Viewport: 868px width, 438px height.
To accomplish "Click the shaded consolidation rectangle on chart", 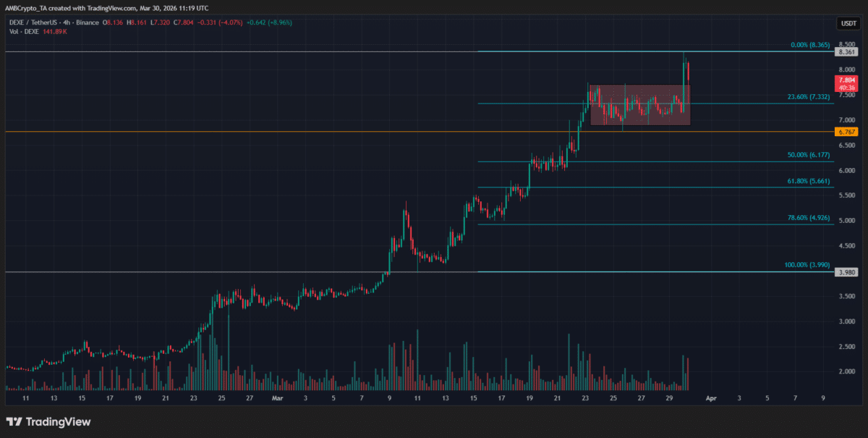I will tap(639, 103).
